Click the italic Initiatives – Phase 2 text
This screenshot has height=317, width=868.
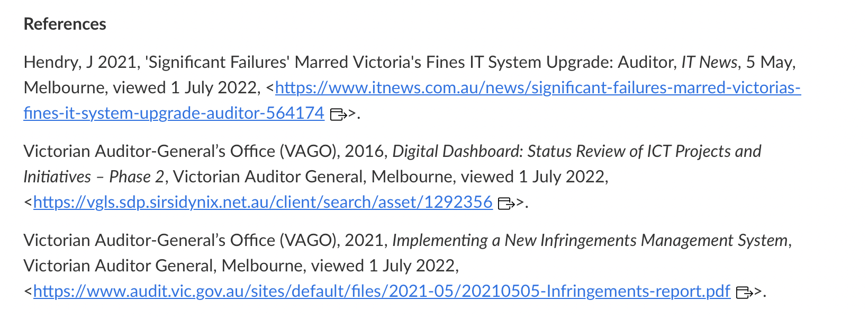tap(94, 177)
